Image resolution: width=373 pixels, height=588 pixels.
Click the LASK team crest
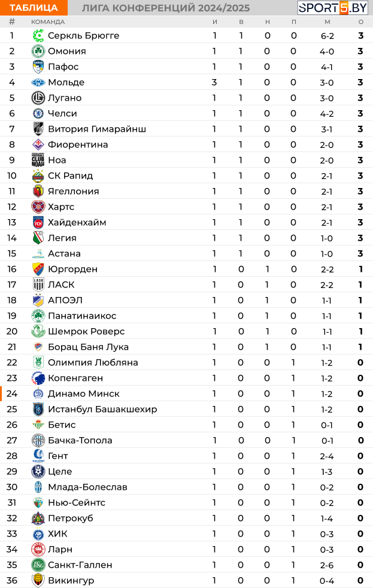(38, 285)
